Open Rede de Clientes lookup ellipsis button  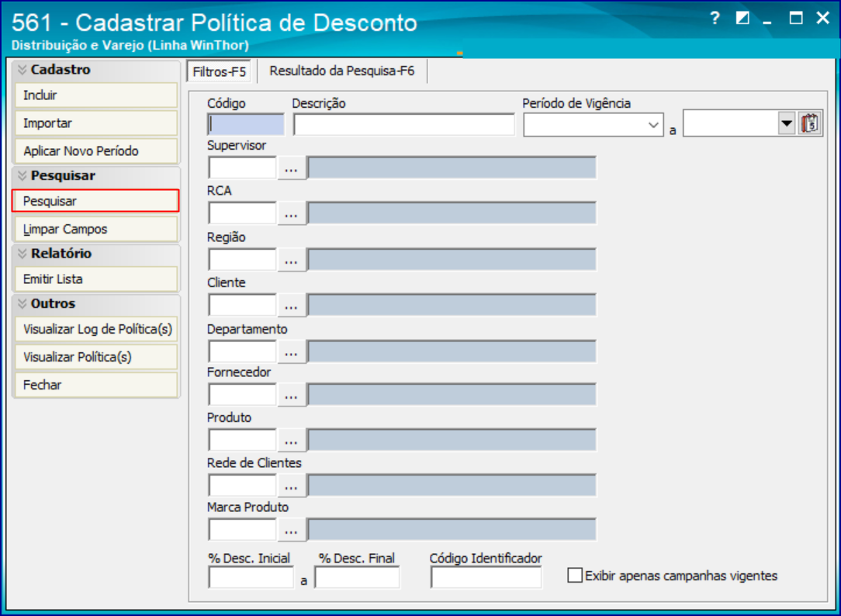[291, 486]
